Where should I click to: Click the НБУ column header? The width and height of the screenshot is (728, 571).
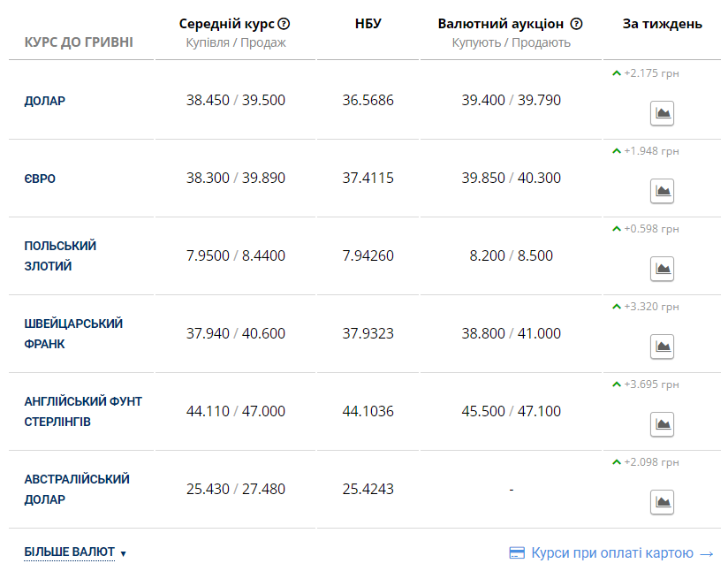pos(368,24)
